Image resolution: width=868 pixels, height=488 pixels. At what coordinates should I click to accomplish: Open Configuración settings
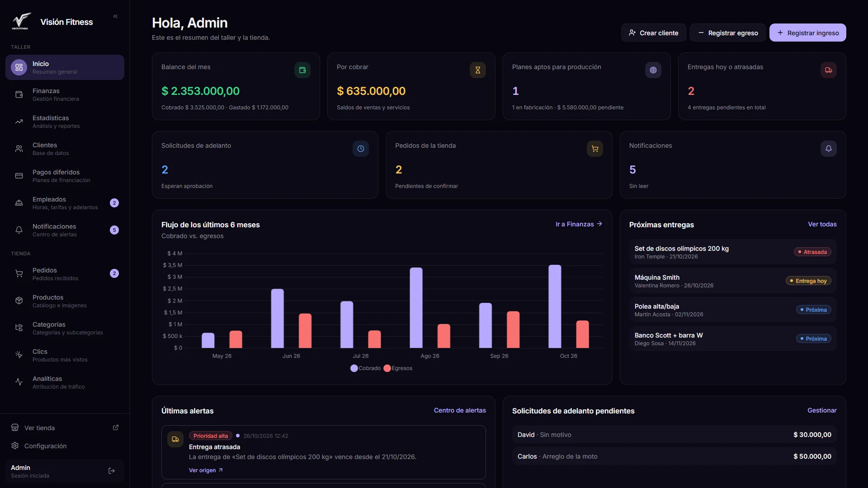coord(65,446)
